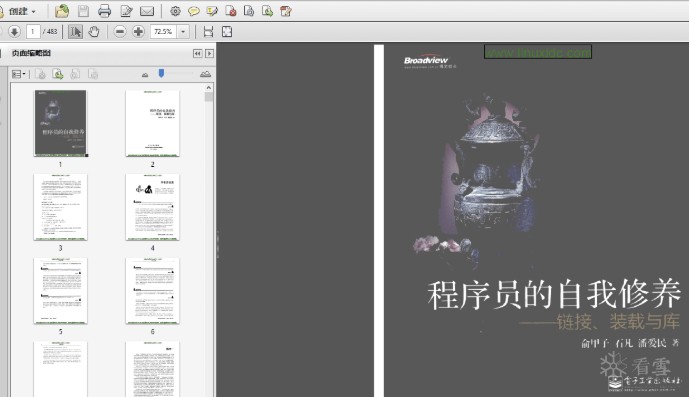Screen dimensions: 689x397
Task: Click the fourth greyed page icon in panel
Action: [x=93, y=74]
